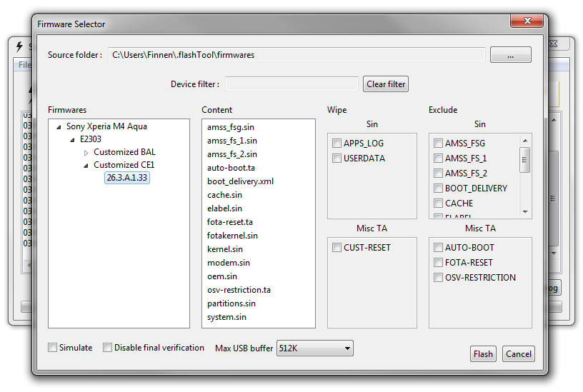Screen dimensions: 583x392
Task: Click the Clear filter button
Action: [x=386, y=84]
